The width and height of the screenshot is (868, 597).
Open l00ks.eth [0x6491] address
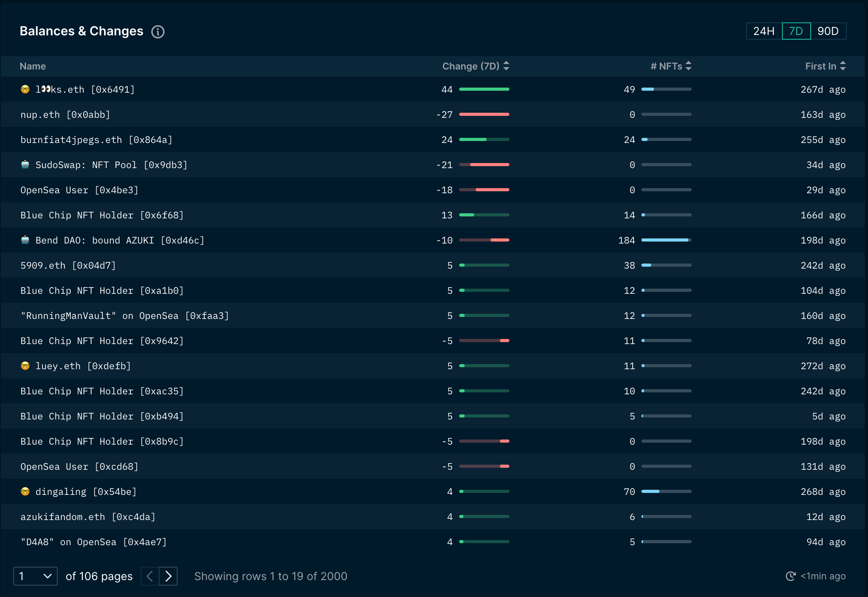(x=85, y=90)
